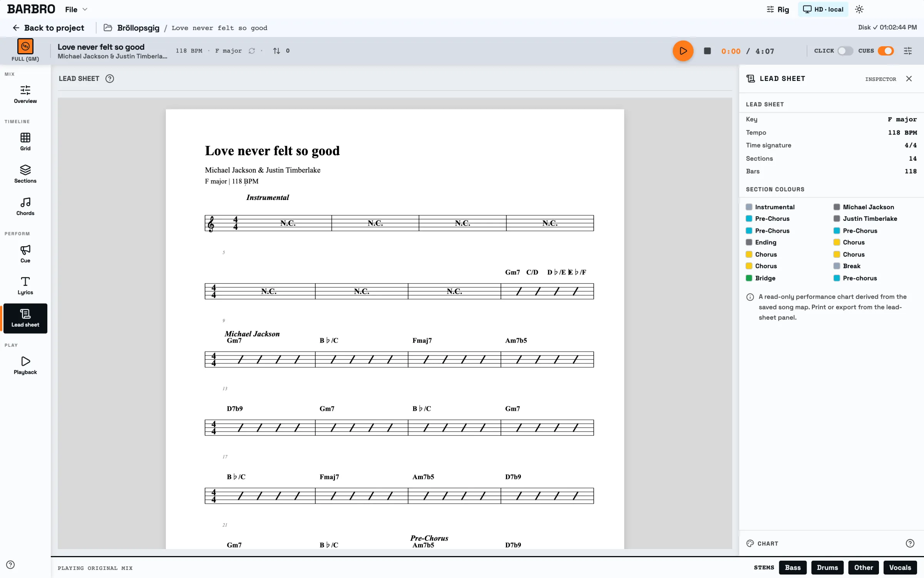Select the Lead sheet sidebar item
Screen dimensions: 924x578
coord(25,318)
